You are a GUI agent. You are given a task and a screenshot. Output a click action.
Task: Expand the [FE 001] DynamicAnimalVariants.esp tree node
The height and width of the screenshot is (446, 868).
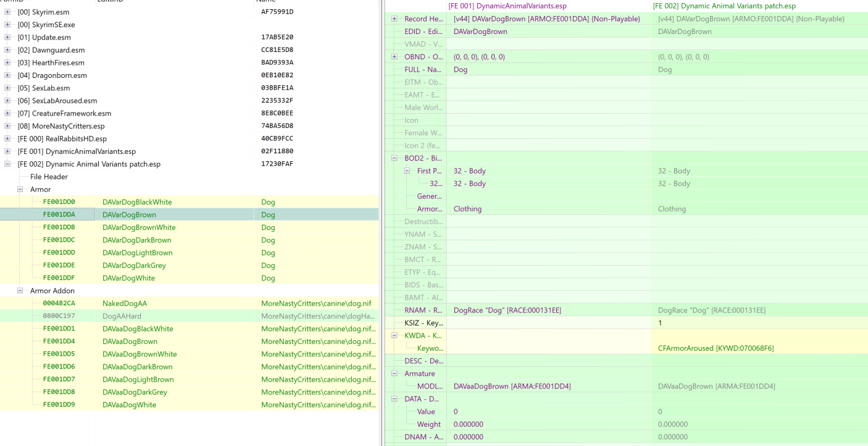(x=7, y=151)
